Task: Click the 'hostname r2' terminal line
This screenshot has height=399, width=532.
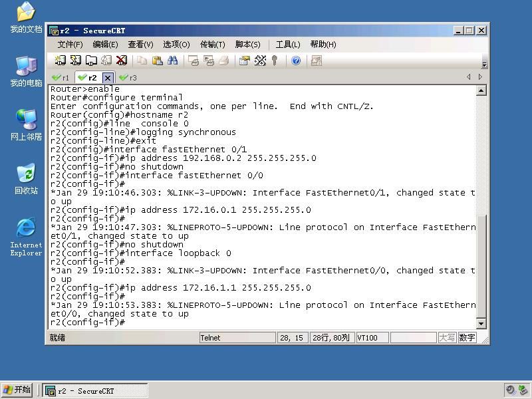Action: [x=119, y=115]
